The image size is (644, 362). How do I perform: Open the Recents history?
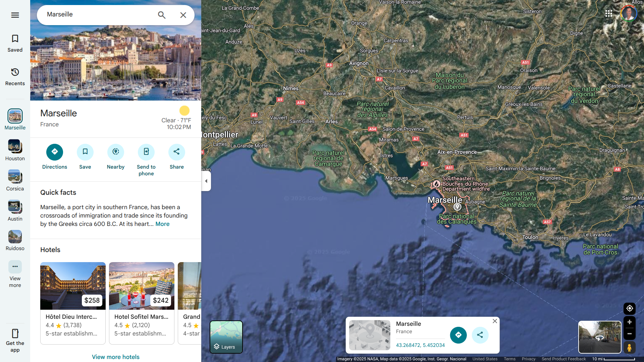[15, 77]
